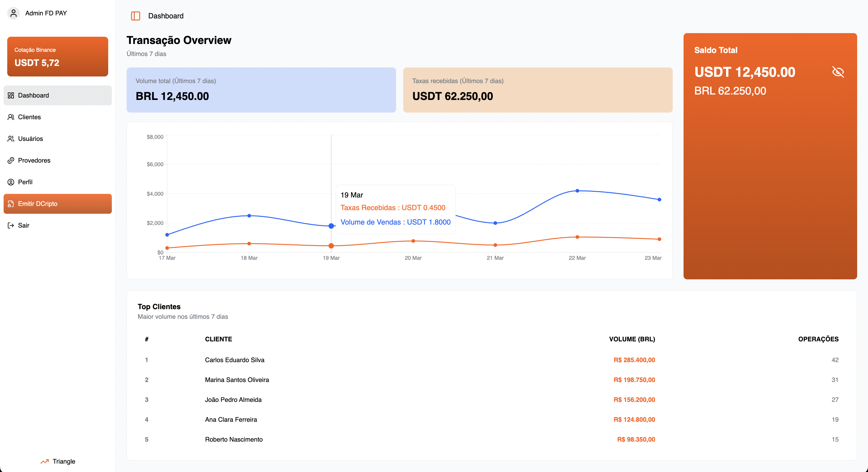
Task: Click the Volume total BRL card
Action: [x=261, y=90]
